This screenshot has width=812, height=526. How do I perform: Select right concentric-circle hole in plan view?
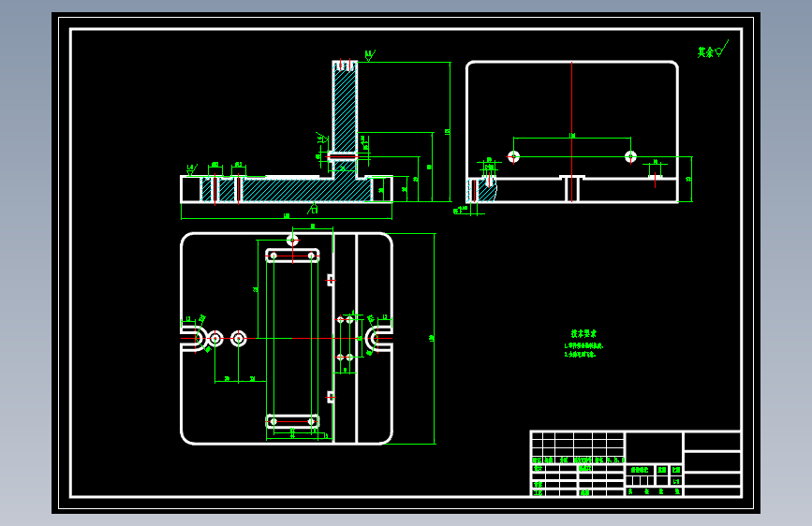238,339
